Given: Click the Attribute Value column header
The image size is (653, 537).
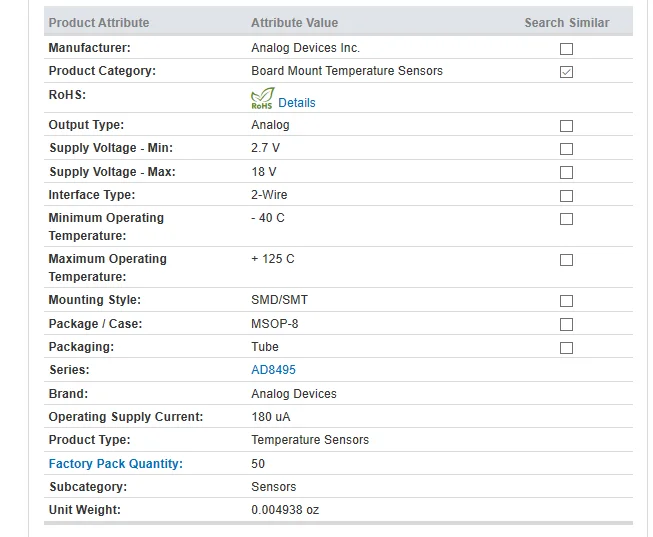Looking at the screenshot, I should point(294,22).
